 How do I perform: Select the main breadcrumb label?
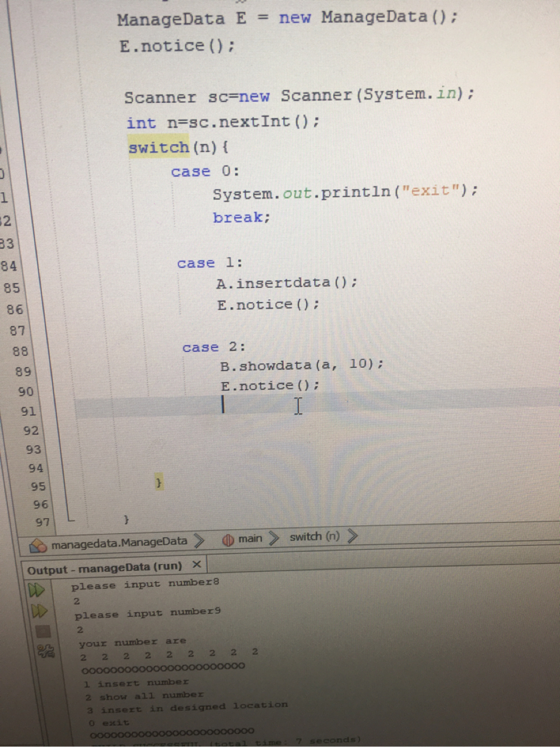click(250, 539)
